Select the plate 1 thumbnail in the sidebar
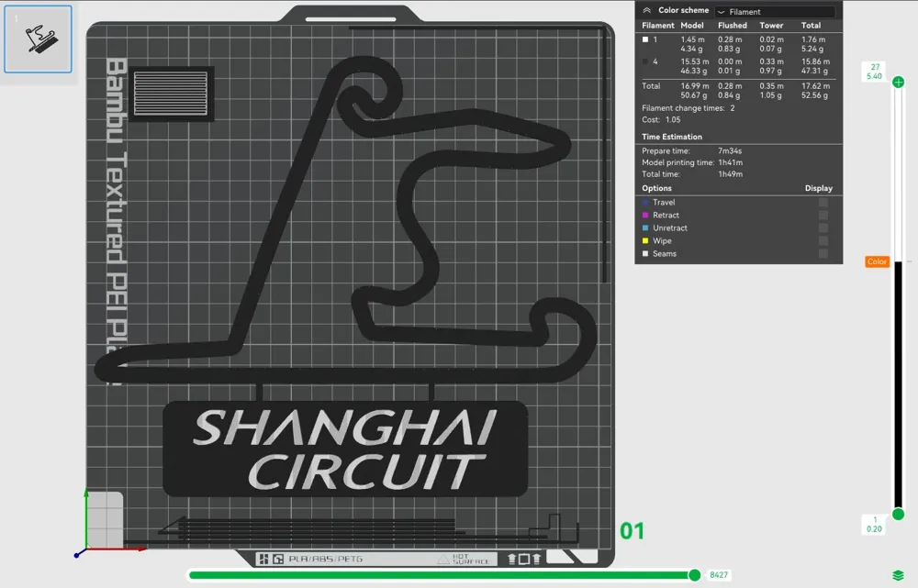 tap(39, 39)
